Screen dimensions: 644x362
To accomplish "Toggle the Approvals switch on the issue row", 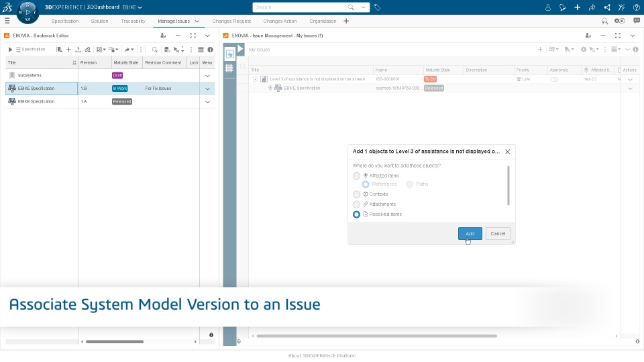I will tap(555, 79).
